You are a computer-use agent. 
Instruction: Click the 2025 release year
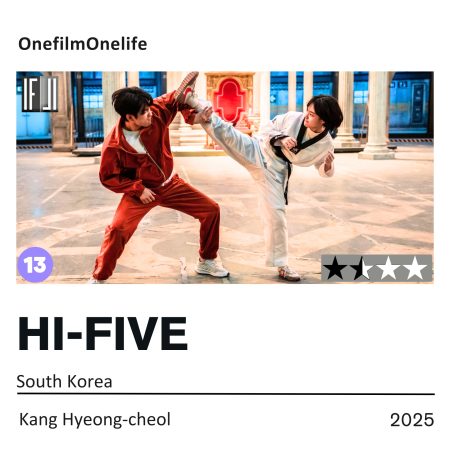pos(412,420)
